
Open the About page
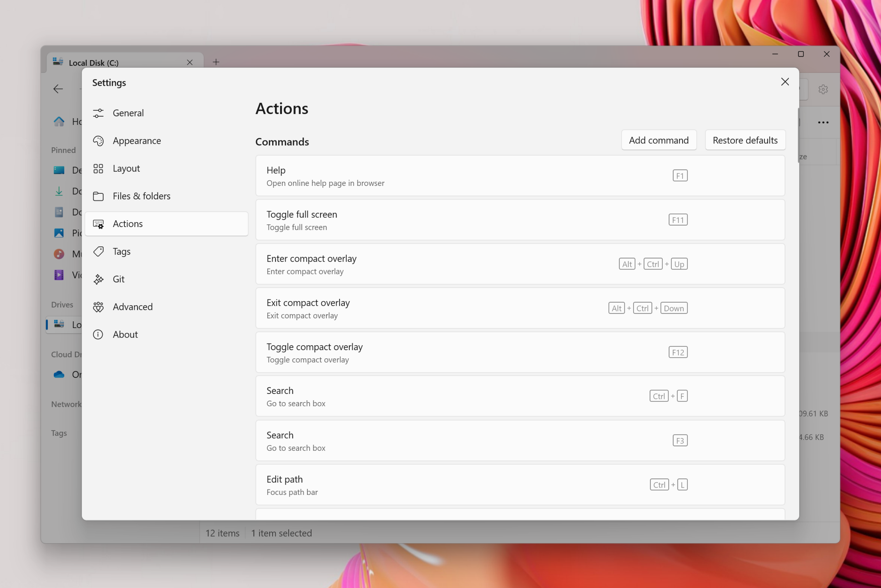pos(125,334)
